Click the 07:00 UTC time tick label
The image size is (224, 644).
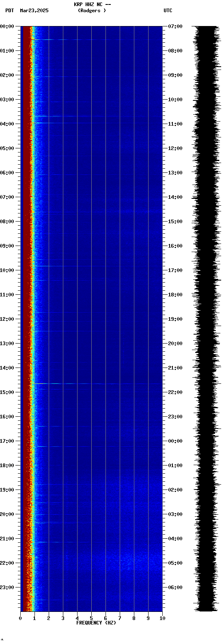point(175,26)
